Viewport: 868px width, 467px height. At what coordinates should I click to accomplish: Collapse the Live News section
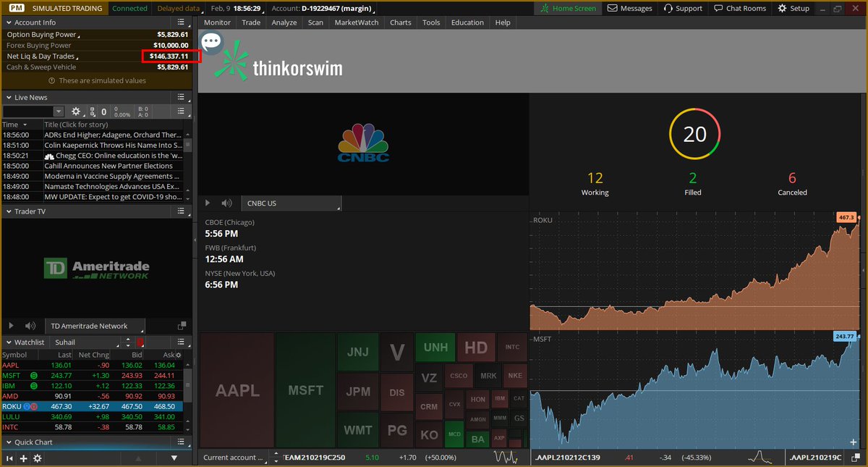click(8, 97)
